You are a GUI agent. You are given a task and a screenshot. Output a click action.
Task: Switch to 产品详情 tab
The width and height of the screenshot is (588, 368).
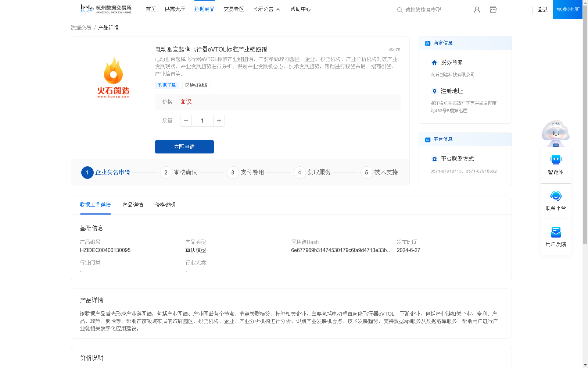point(133,205)
